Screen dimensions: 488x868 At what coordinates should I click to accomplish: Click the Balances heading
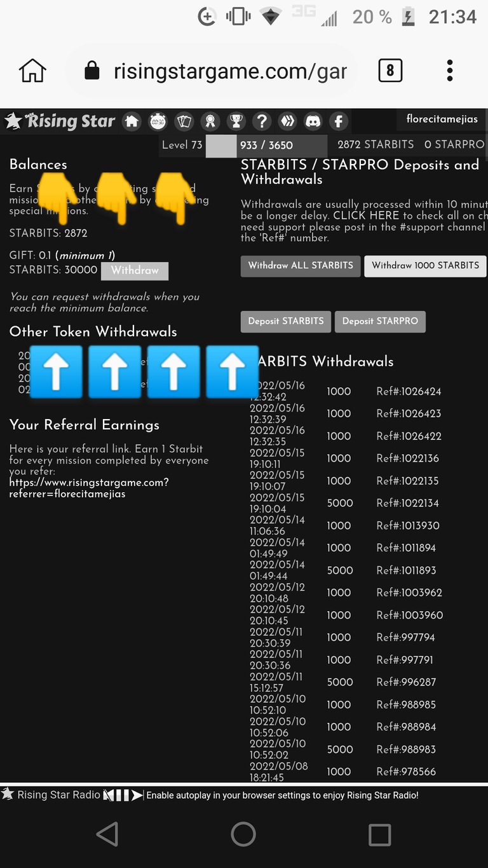click(x=38, y=164)
